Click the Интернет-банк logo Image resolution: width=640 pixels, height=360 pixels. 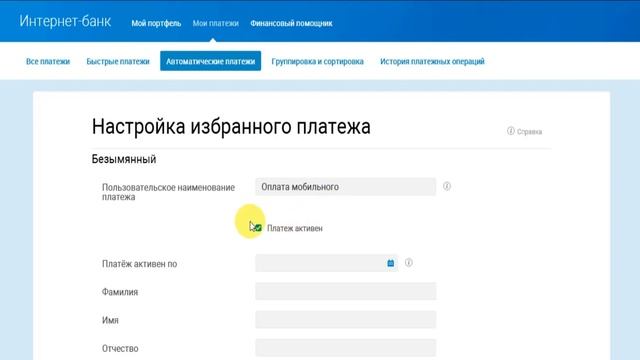click(65, 21)
